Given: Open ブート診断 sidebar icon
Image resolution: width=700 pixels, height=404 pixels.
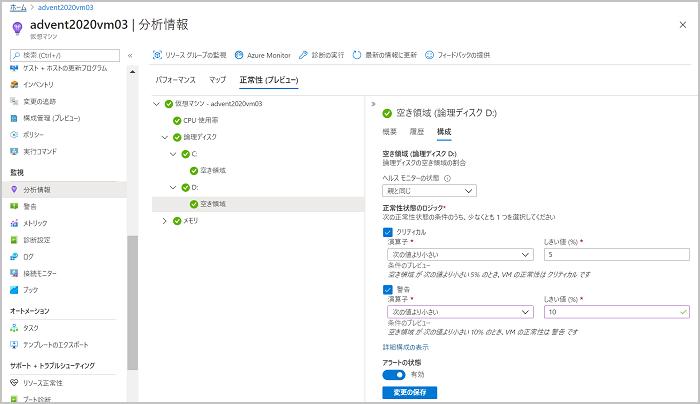Looking at the screenshot, I should (14, 399).
